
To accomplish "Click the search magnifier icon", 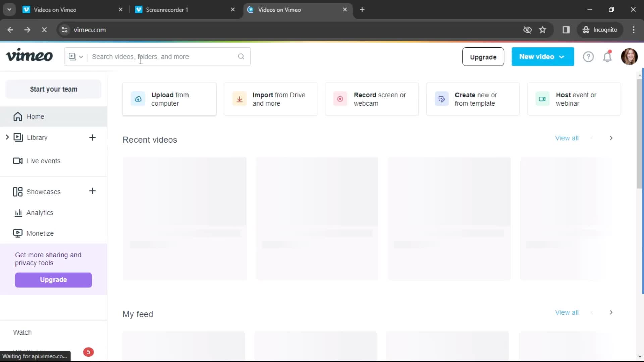I will coord(241,56).
